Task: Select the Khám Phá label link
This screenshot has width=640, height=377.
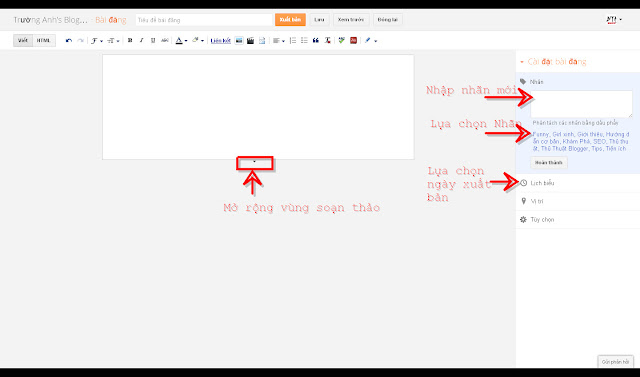Action: 576,142
